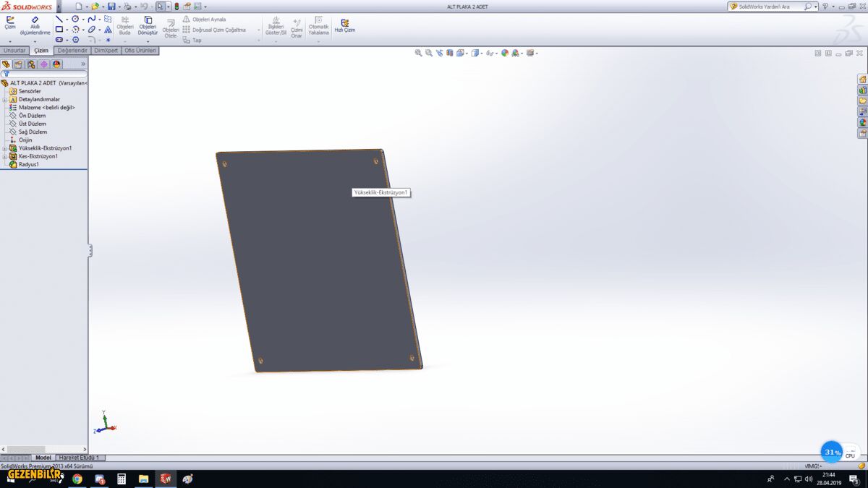868x488 pixels.
Task: Click the Hızlı Çizim rapid sketch icon
Action: 344,25
